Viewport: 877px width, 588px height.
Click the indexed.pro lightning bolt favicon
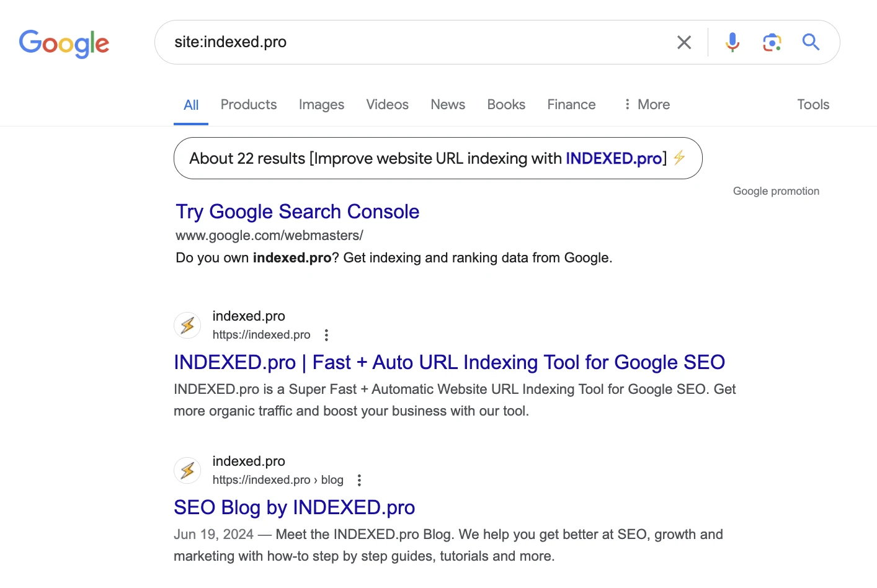(187, 325)
